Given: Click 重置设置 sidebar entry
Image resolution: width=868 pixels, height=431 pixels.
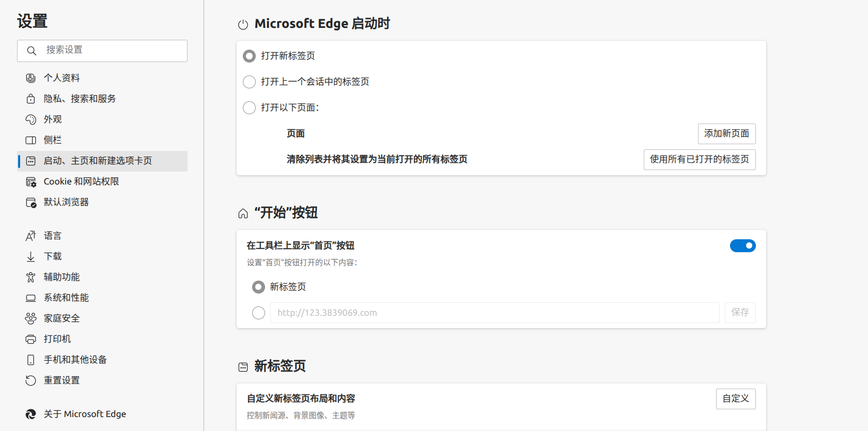Looking at the screenshot, I should point(102,380).
